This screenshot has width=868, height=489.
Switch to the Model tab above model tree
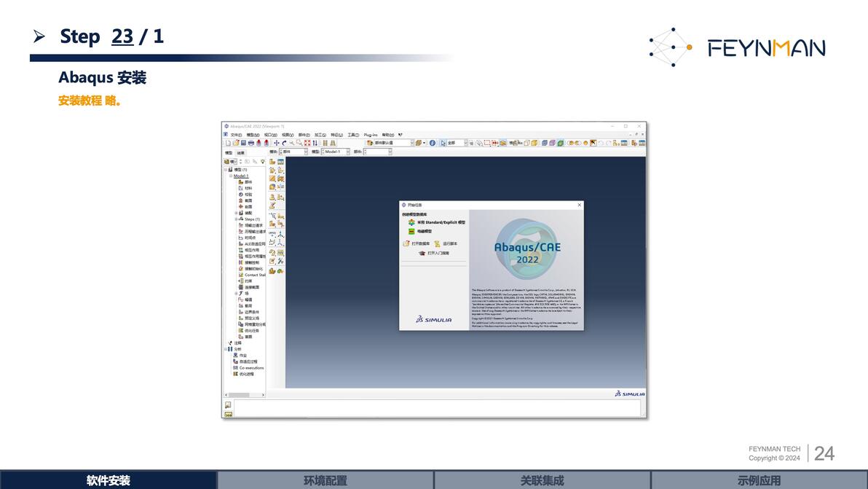coord(229,153)
